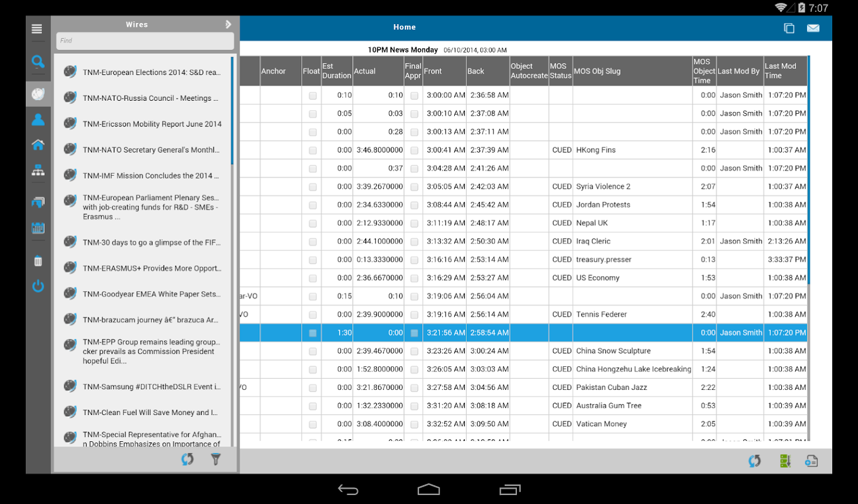Log out using the power icon
Viewport: 858px width, 504px height.
(x=38, y=286)
